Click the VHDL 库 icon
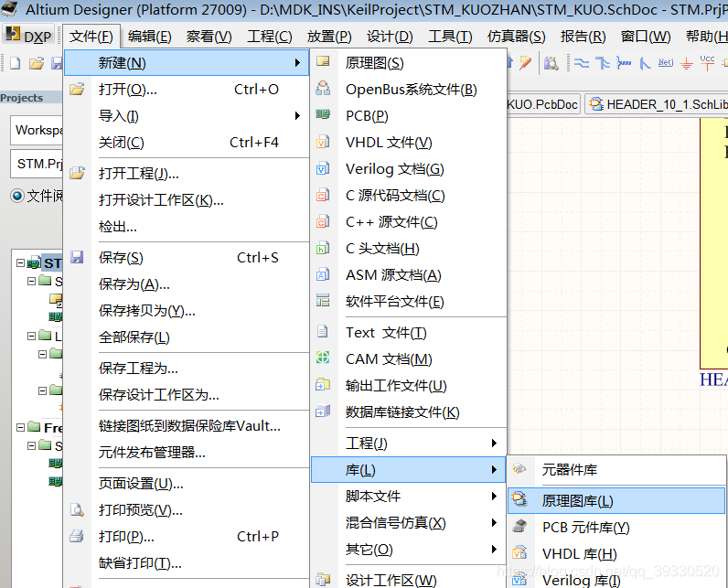The width and height of the screenshot is (728, 588). 519,552
